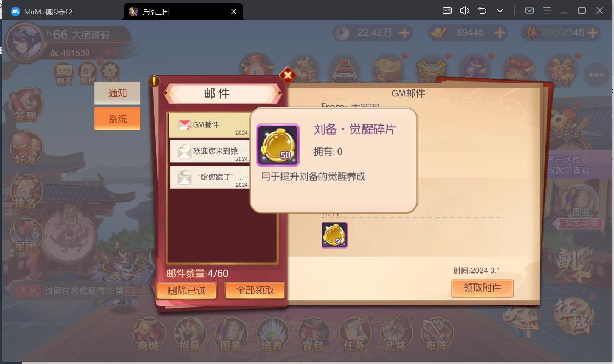Add stamina with plus icon

pos(593,32)
